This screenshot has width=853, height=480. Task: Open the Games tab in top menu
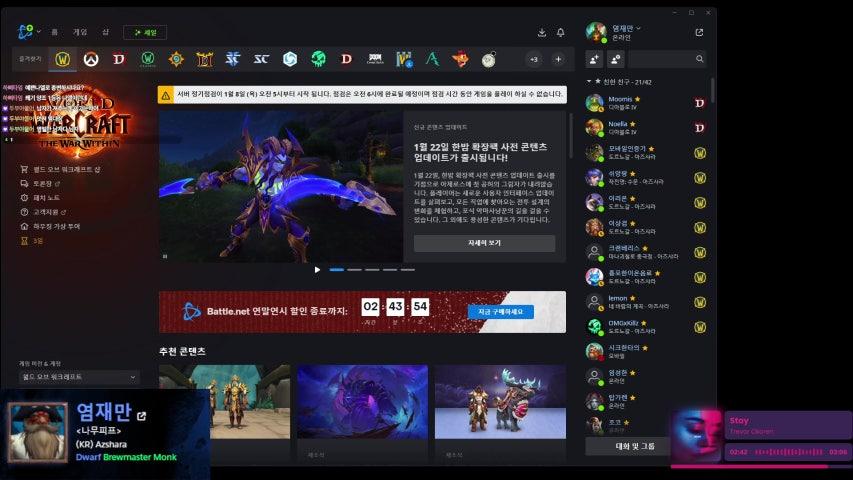(80, 32)
